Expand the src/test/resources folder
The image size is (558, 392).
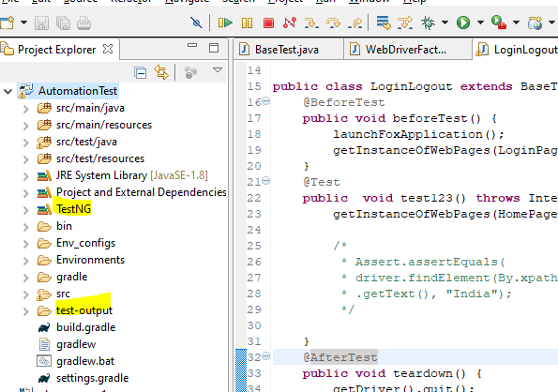[25, 159]
